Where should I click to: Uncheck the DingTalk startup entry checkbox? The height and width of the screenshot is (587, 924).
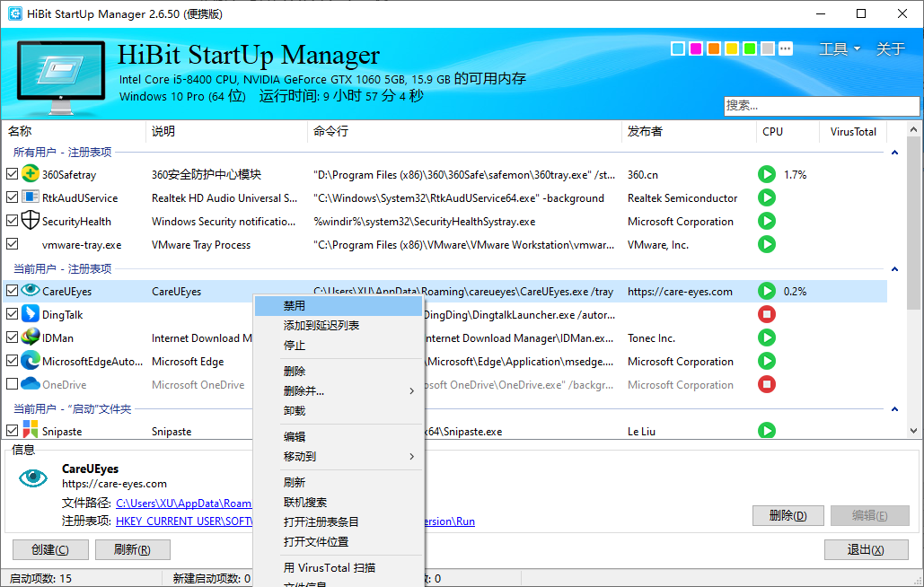pyautogui.click(x=12, y=314)
